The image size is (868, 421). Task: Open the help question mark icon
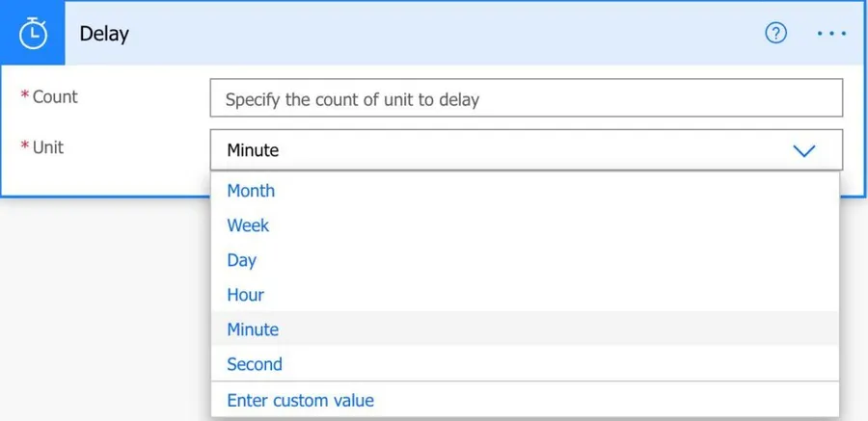point(775,34)
